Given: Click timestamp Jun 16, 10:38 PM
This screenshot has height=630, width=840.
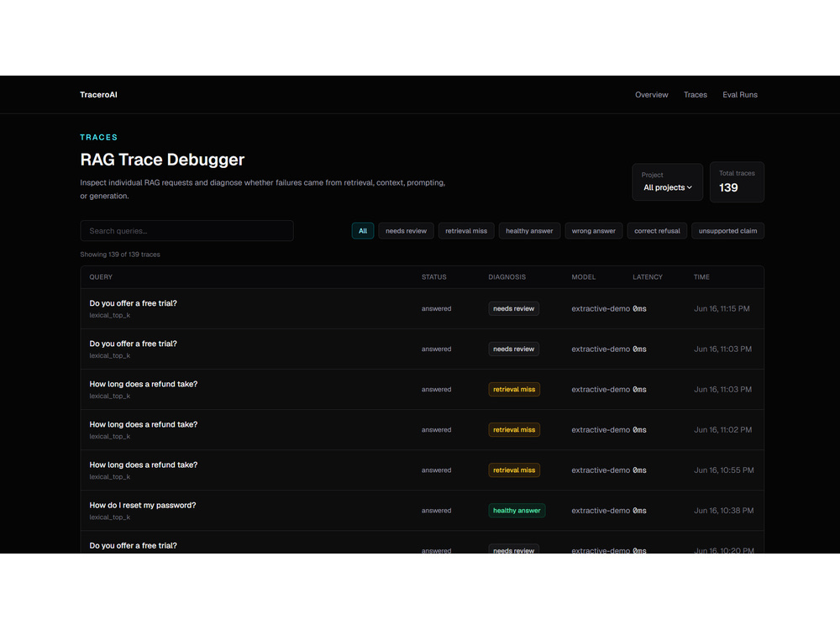Looking at the screenshot, I should 724,511.
